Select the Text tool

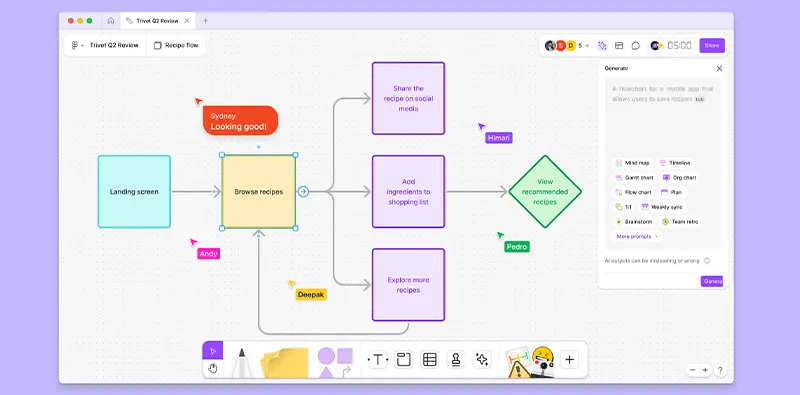point(378,360)
